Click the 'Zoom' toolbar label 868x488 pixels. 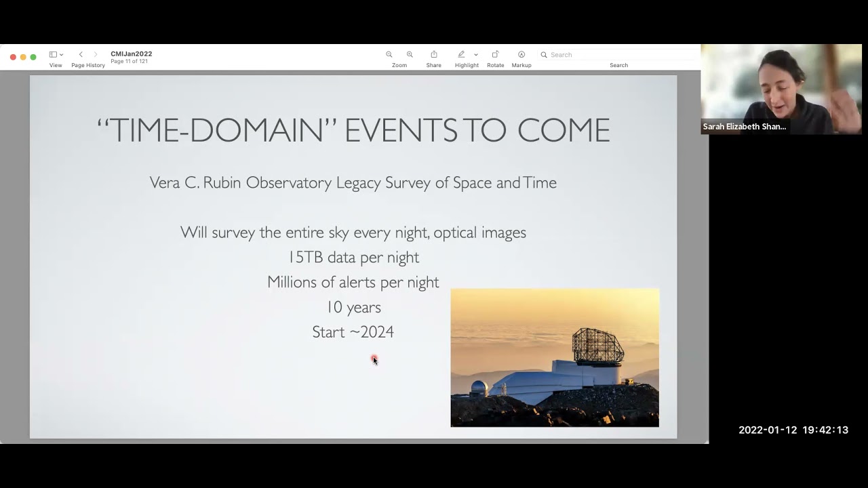coord(399,66)
